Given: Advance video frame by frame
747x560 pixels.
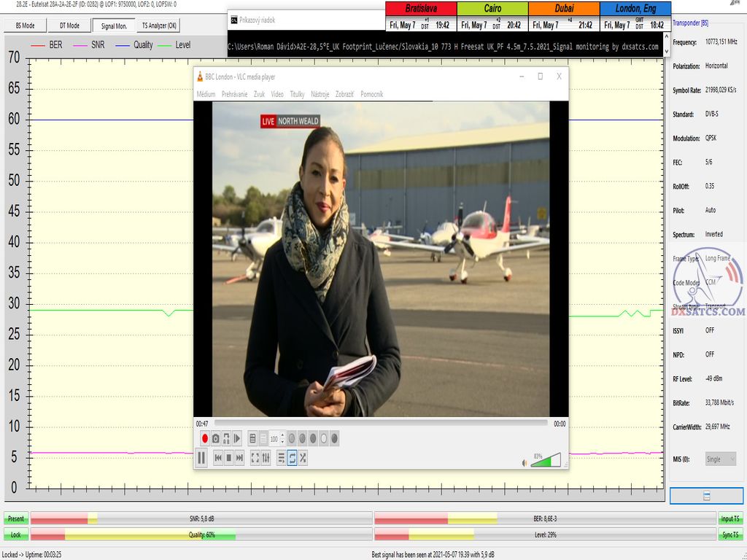Looking at the screenshot, I should pyautogui.click(x=237, y=438).
